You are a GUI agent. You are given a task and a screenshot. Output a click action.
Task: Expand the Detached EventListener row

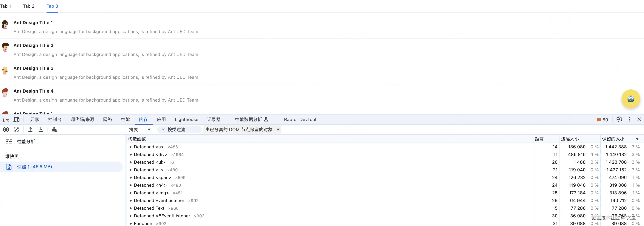[x=131, y=201]
